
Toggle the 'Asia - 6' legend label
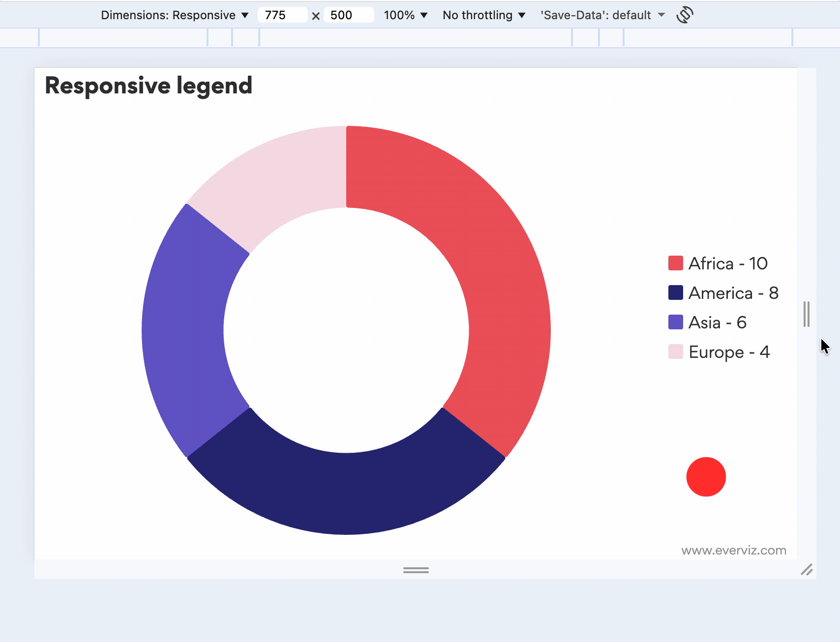pyautogui.click(x=717, y=322)
